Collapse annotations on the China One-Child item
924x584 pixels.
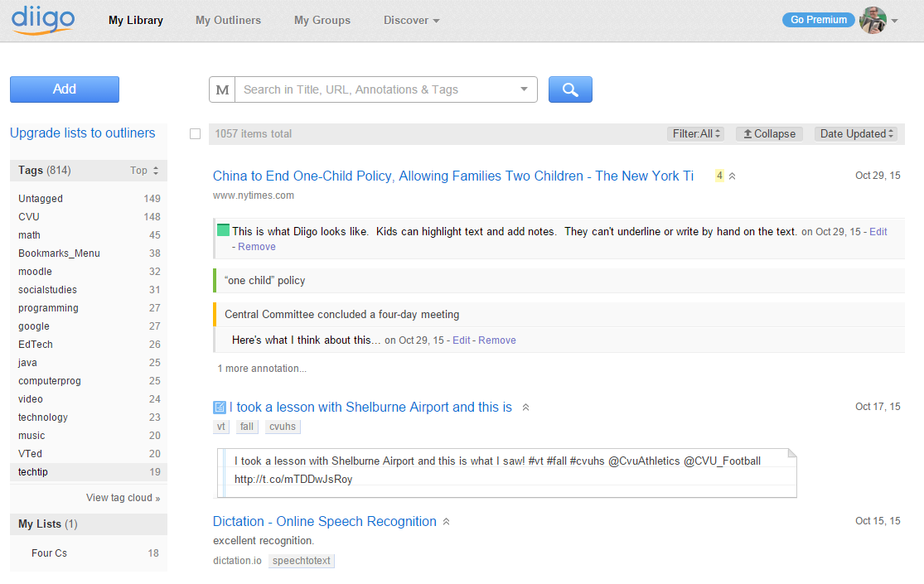click(732, 176)
